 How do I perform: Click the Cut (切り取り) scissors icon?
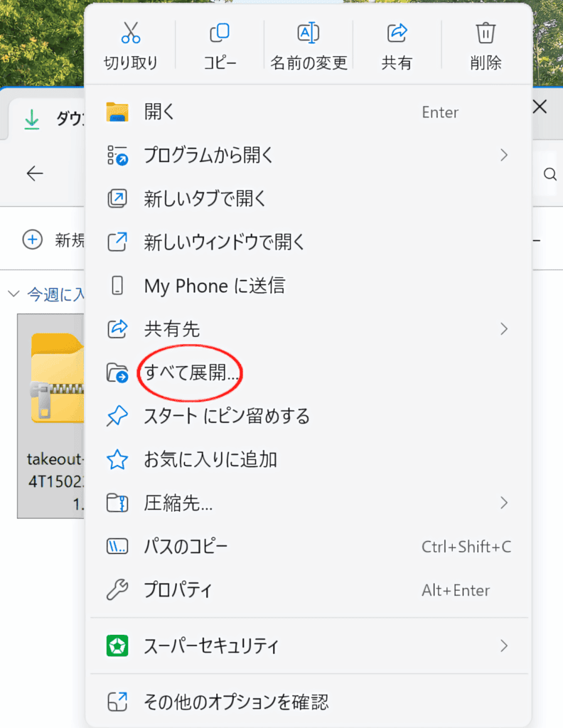[130, 33]
